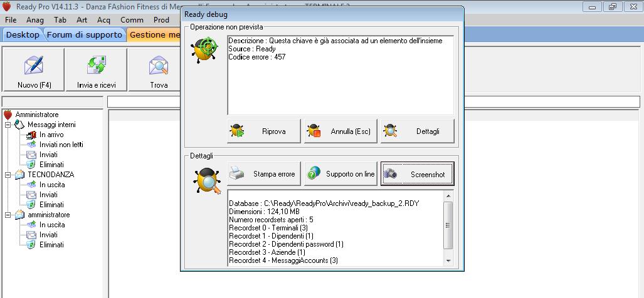
Task: Collapse the amministratore account node
Action: click(8, 215)
